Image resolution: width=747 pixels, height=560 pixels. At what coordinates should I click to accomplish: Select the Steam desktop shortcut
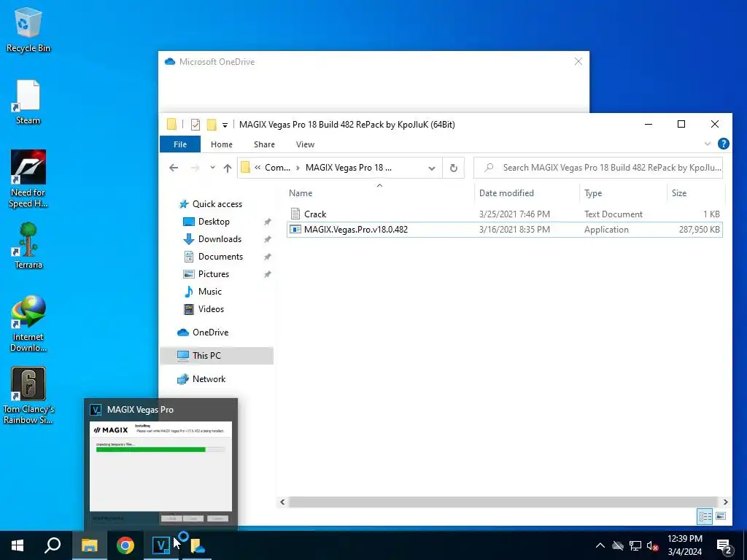tap(28, 102)
